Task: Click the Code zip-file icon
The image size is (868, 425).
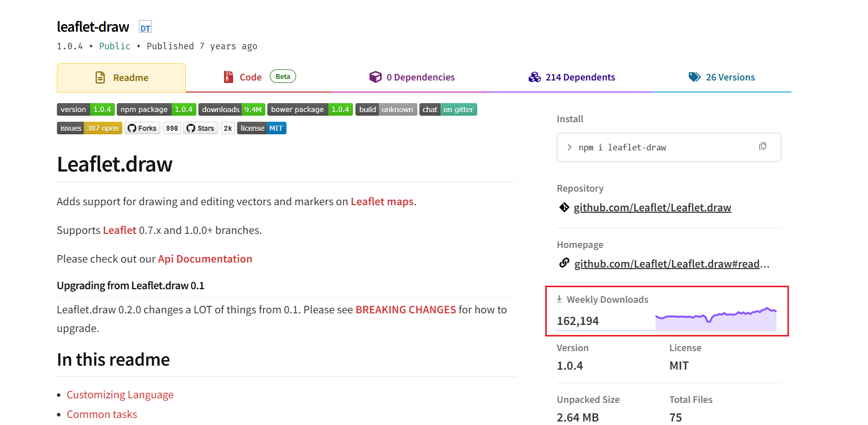Action: 229,77
